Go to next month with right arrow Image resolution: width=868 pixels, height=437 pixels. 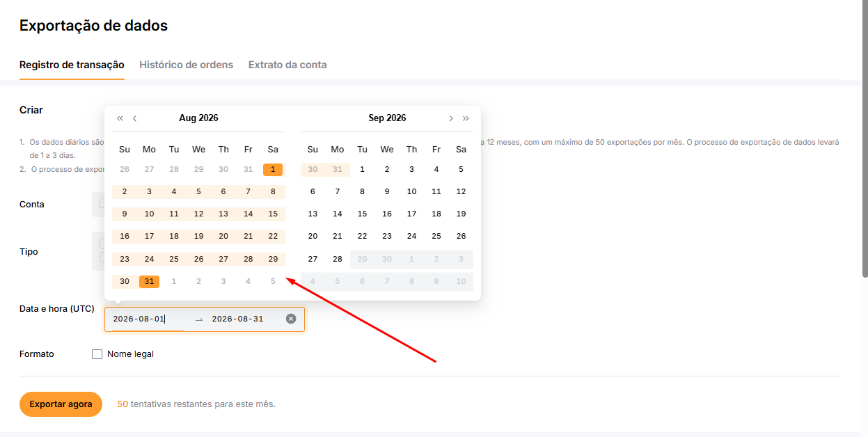pos(451,118)
